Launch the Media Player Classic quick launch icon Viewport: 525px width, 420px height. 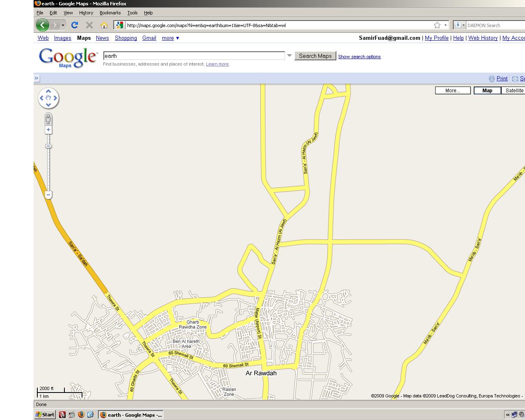pos(72,415)
